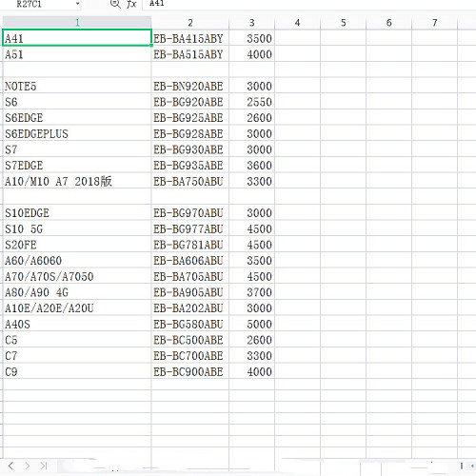
Task: Jump to last sheet tab arrow
Action: point(44,466)
